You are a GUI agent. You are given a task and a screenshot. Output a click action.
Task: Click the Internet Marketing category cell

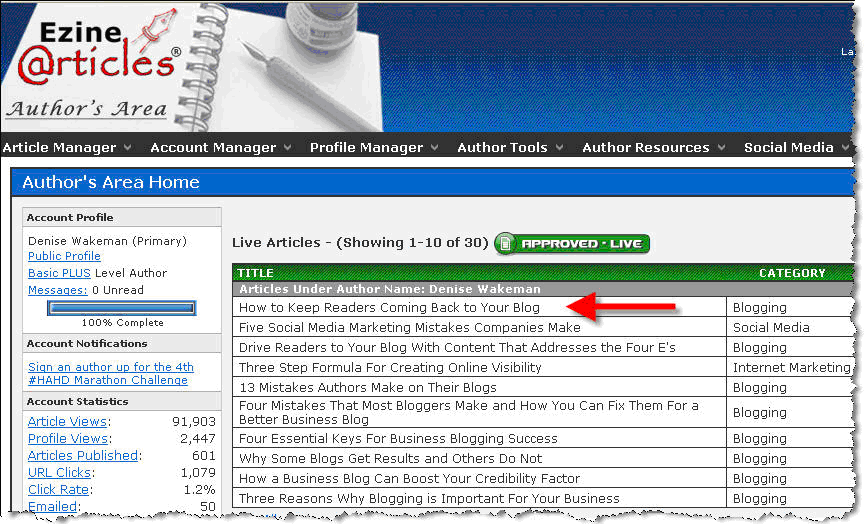(x=791, y=368)
